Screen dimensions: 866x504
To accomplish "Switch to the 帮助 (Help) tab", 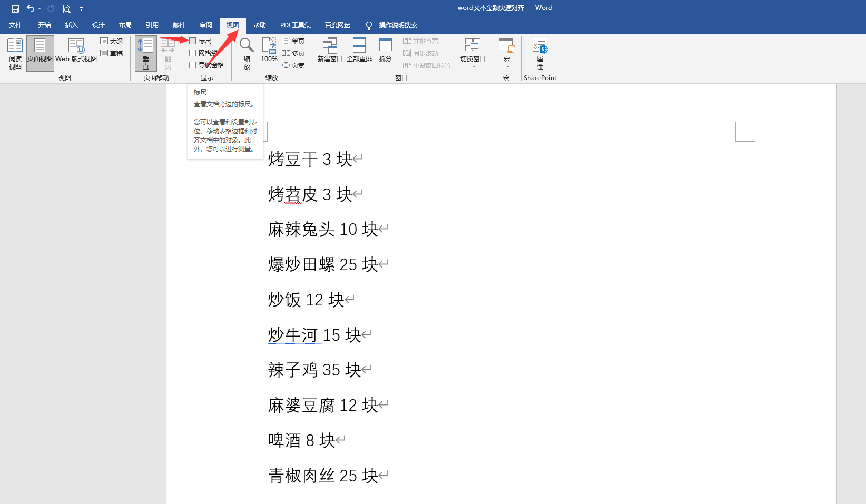I will click(x=259, y=25).
